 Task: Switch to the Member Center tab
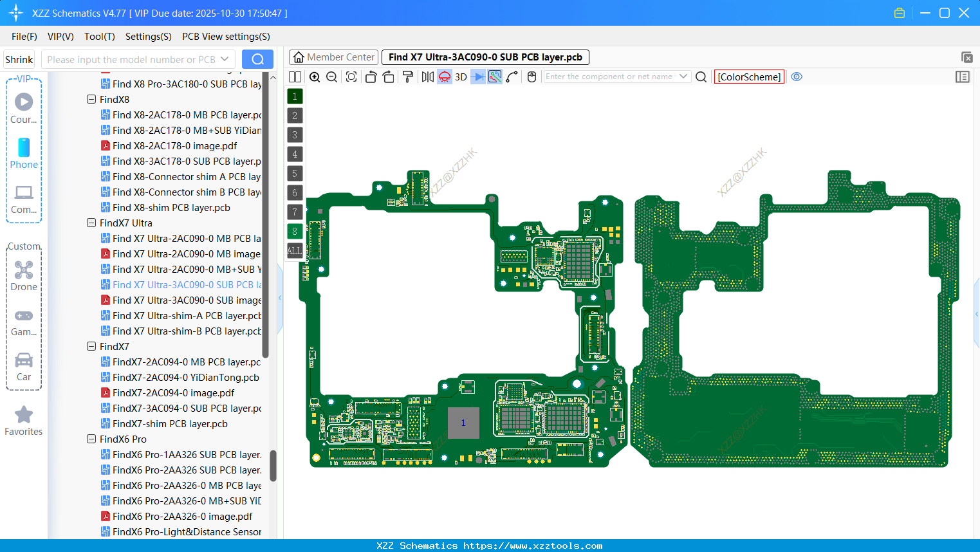(333, 57)
